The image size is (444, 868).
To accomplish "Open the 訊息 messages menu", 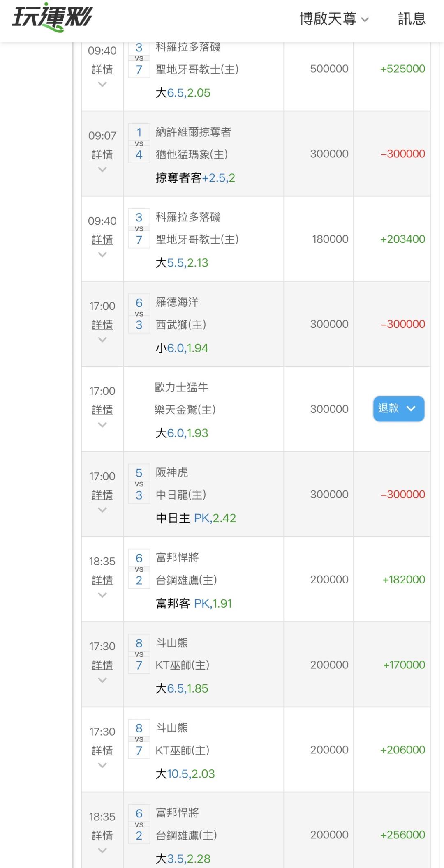I will point(412,19).
